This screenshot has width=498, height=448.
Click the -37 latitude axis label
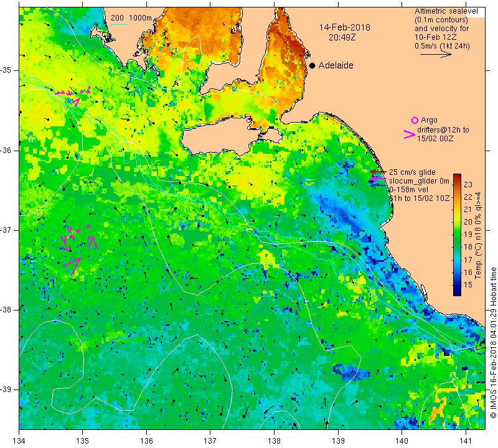tap(6, 230)
